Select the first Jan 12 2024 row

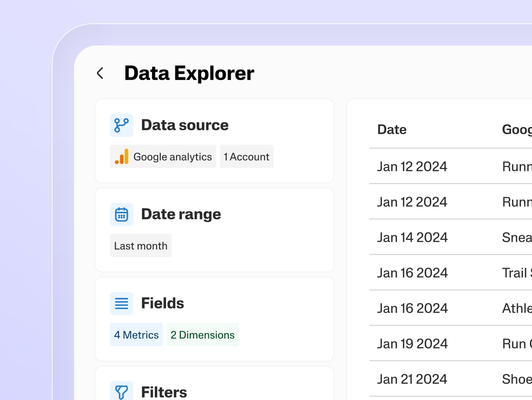[x=412, y=167]
